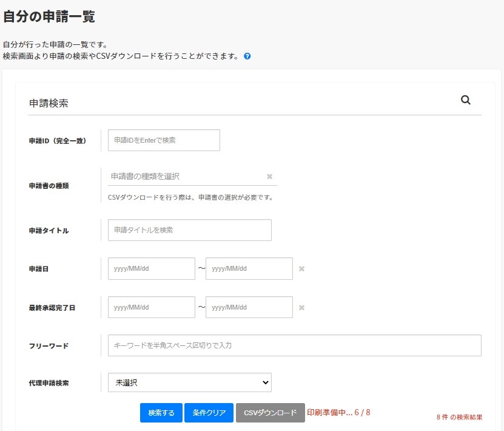Click the 最終承認完了日 start date field
Image resolution: width=504 pixels, height=431 pixels.
point(151,307)
